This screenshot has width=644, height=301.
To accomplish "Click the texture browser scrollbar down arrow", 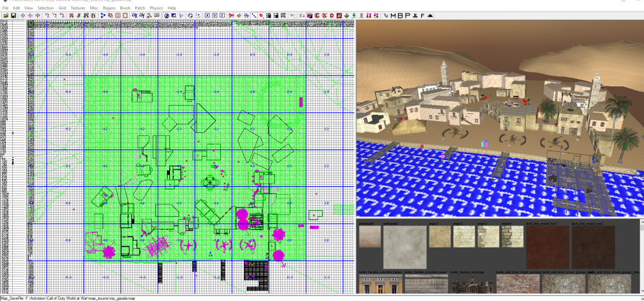I will click(641, 290).
